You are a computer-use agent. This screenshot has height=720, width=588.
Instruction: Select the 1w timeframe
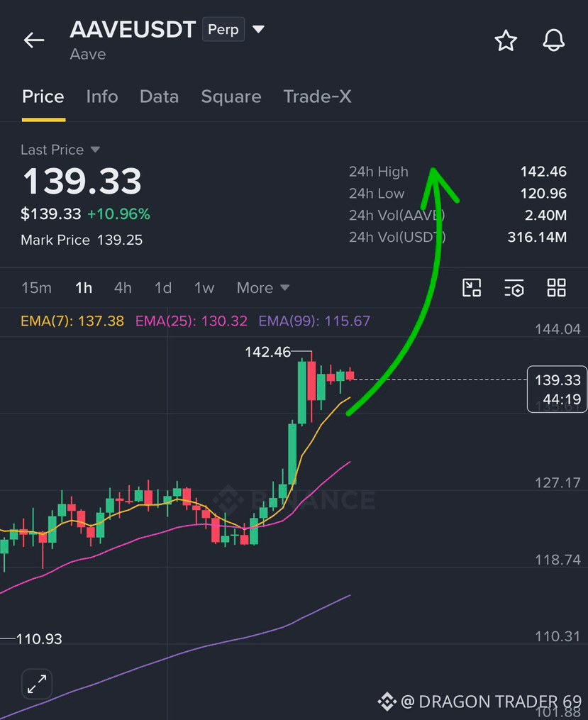coord(204,288)
